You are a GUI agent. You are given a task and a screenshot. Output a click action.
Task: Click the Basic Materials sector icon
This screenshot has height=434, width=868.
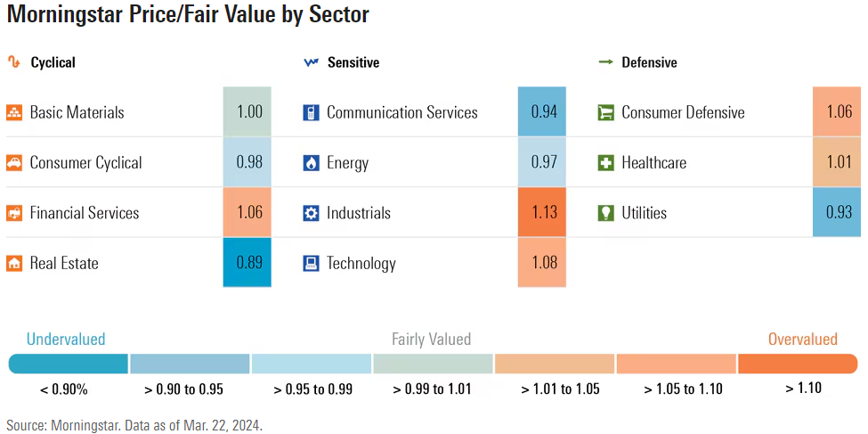coord(13,113)
